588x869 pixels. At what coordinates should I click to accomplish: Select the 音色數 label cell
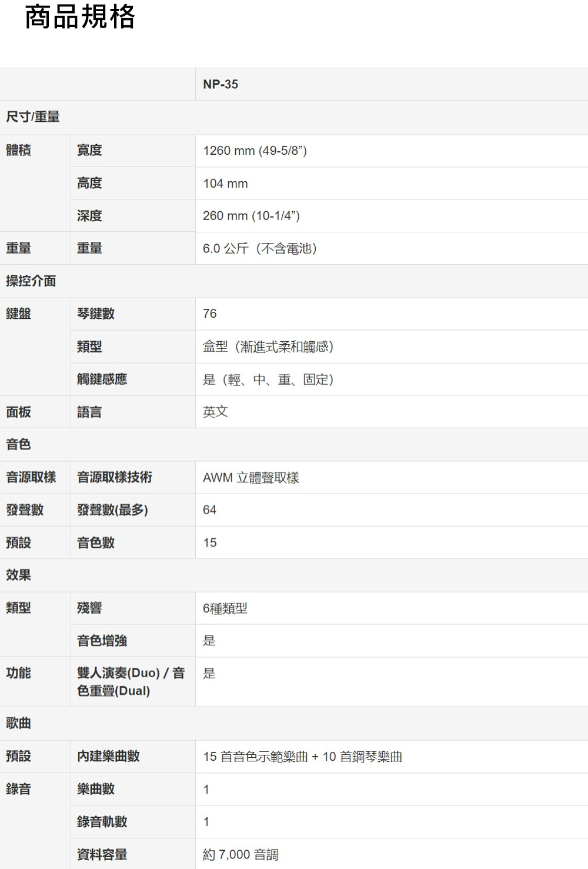click(133, 542)
